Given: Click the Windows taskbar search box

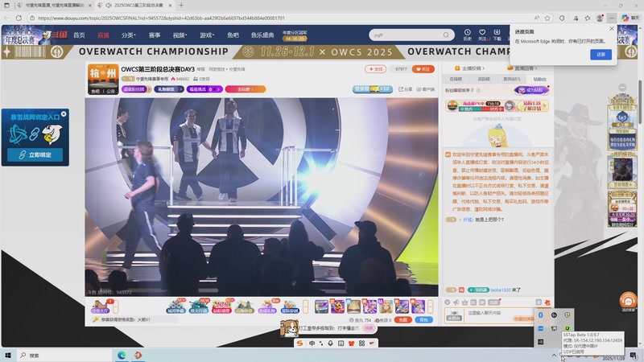Looking at the screenshot, I should point(64,355).
